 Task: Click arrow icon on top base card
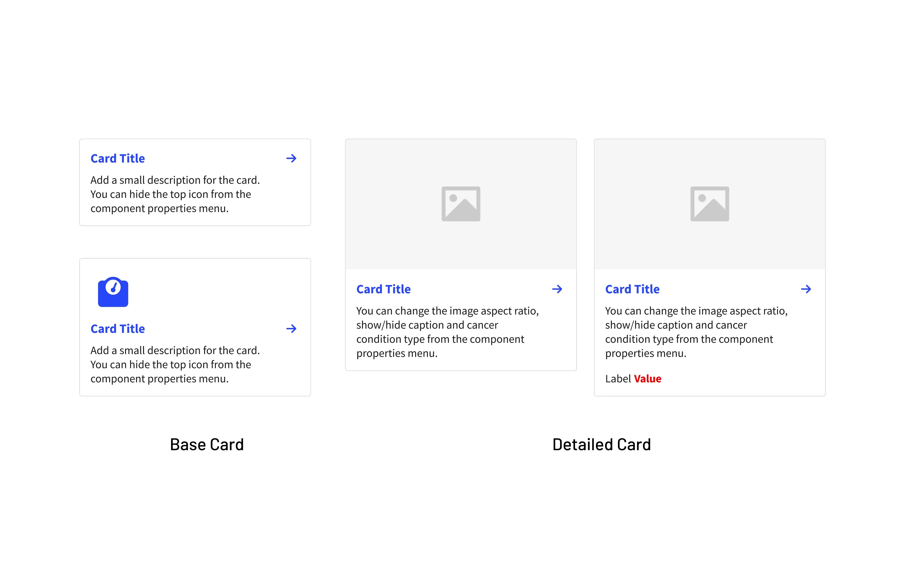coord(291,159)
